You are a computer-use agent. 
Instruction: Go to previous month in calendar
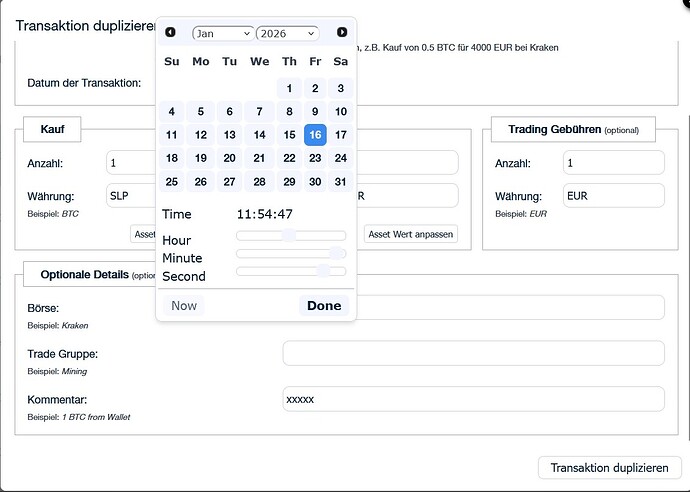click(x=170, y=33)
